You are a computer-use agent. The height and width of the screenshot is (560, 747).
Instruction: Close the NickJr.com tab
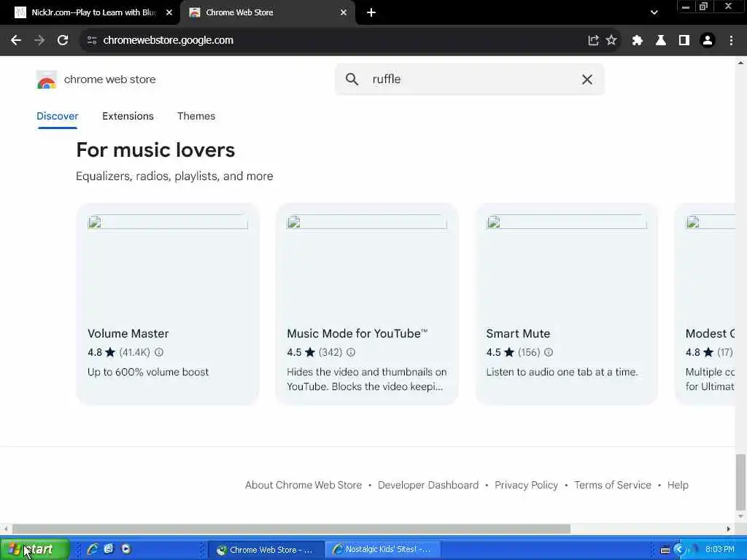169,12
